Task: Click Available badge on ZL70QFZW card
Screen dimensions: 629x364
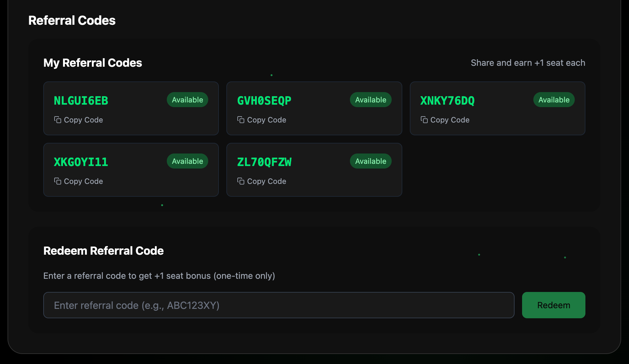Action: [371, 161]
